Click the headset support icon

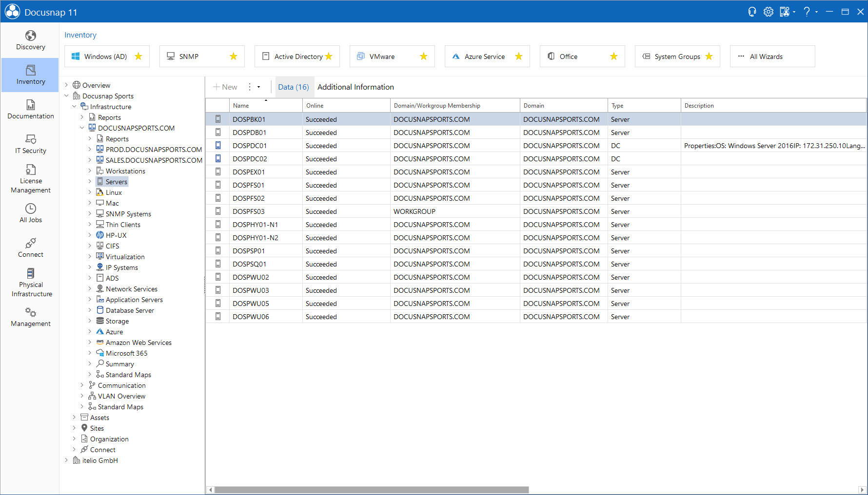(752, 12)
